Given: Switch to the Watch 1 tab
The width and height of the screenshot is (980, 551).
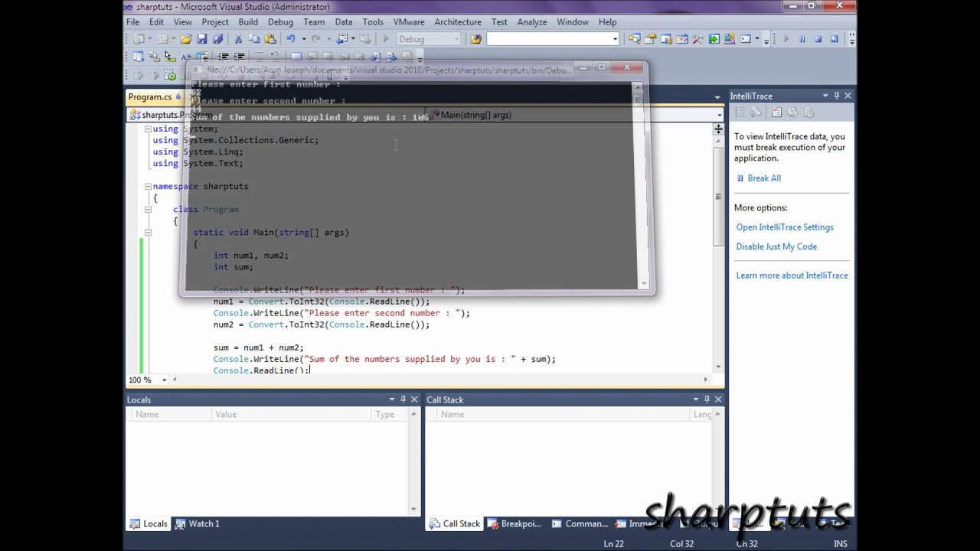Looking at the screenshot, I should pyautogui.click(x=197, y=523).
